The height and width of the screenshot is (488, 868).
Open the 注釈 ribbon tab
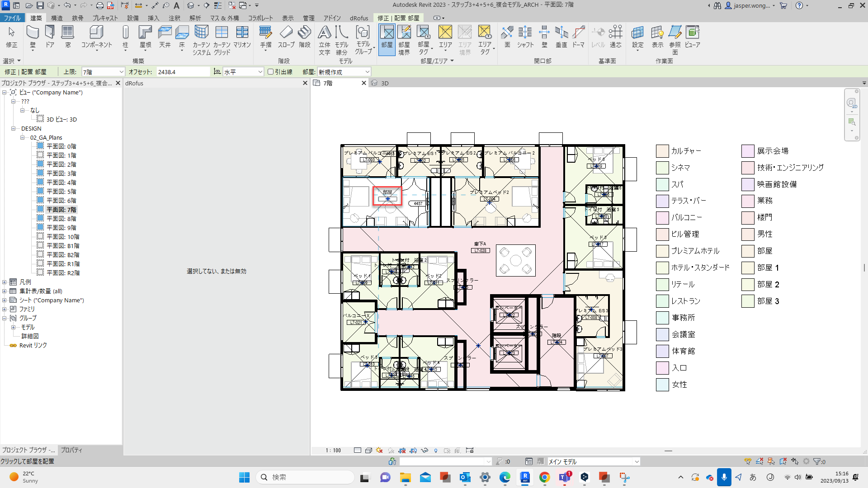175,18
